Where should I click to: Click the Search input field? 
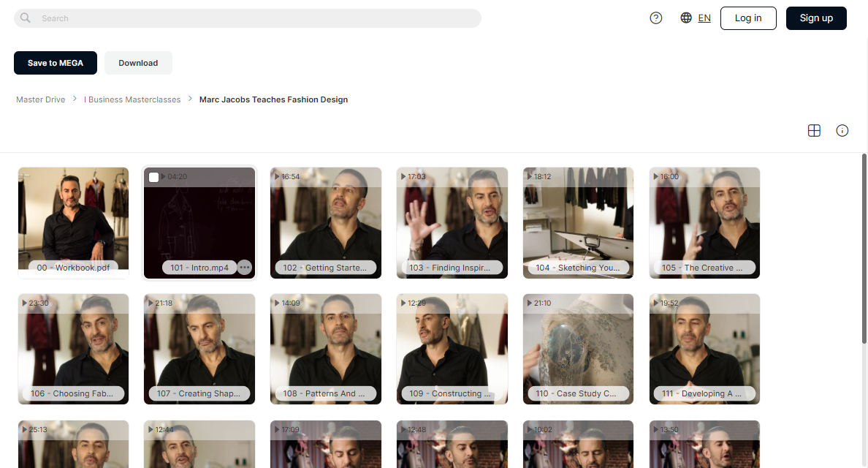tap(248, 18)
